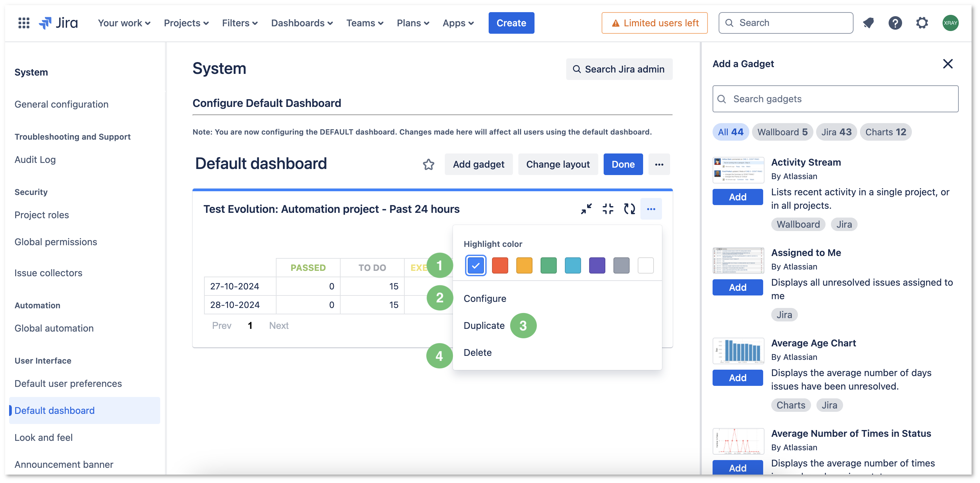This screenshot has width=980, height=483.
Task: Click the Change layout button
Action: (x=558, y=164)
